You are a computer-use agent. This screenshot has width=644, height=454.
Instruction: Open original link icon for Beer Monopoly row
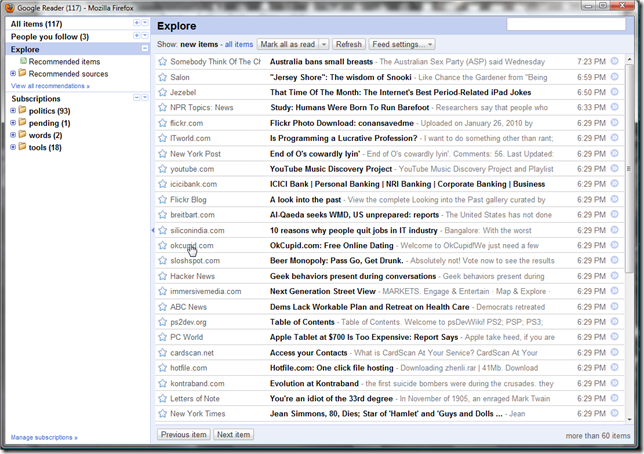(x=614, y=260)
